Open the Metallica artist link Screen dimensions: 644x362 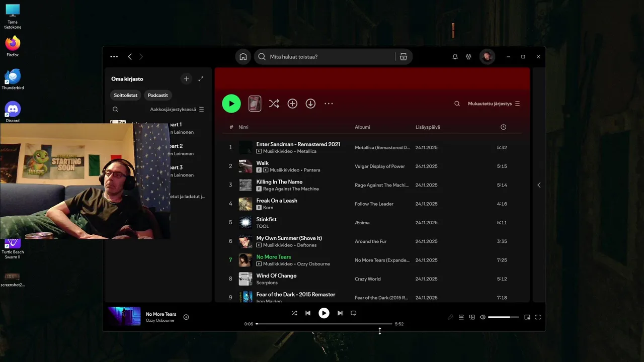pos(306,151)
